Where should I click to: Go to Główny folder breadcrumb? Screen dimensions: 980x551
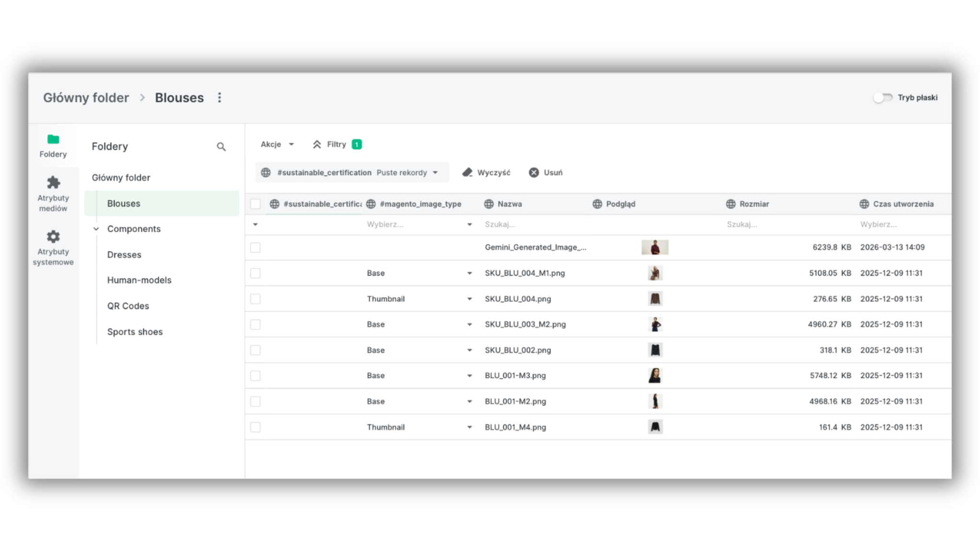(86, 98)
